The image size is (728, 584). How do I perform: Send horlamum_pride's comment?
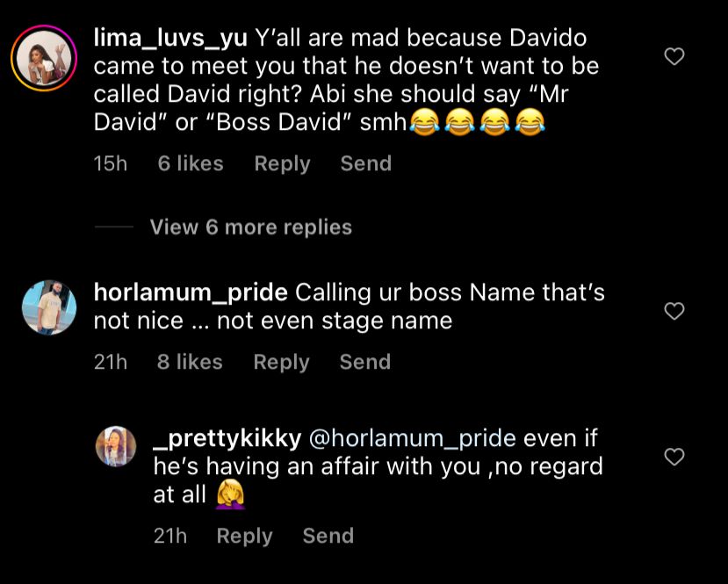365,362
